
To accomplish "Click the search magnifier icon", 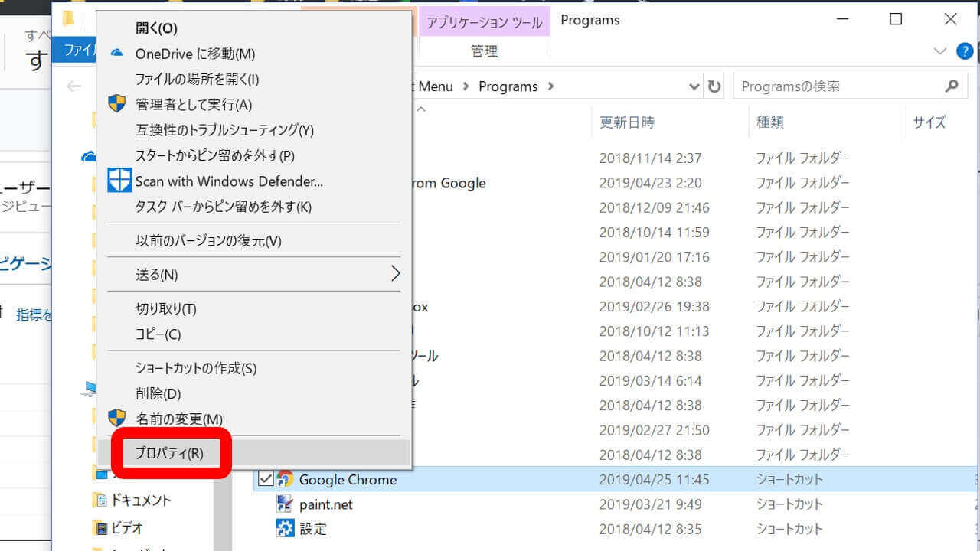I will tap(951, 86).
